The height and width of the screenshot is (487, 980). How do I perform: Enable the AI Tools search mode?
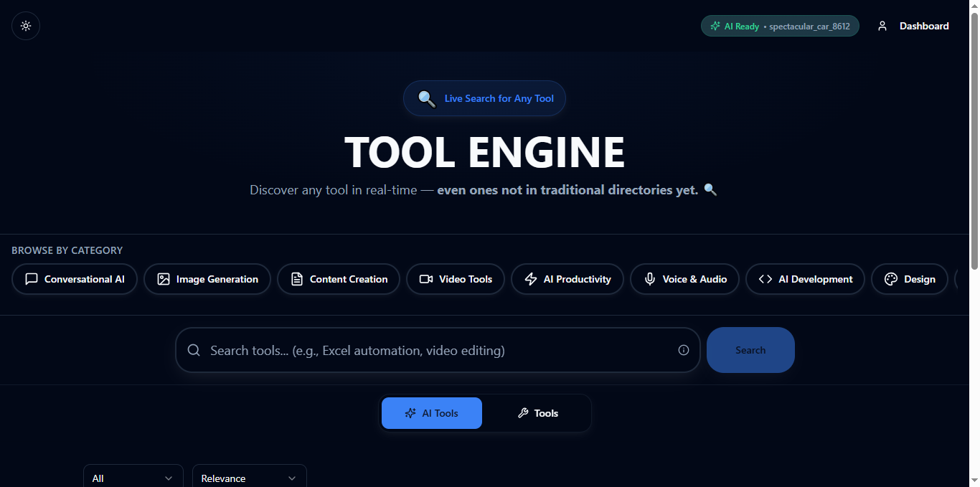431,413
